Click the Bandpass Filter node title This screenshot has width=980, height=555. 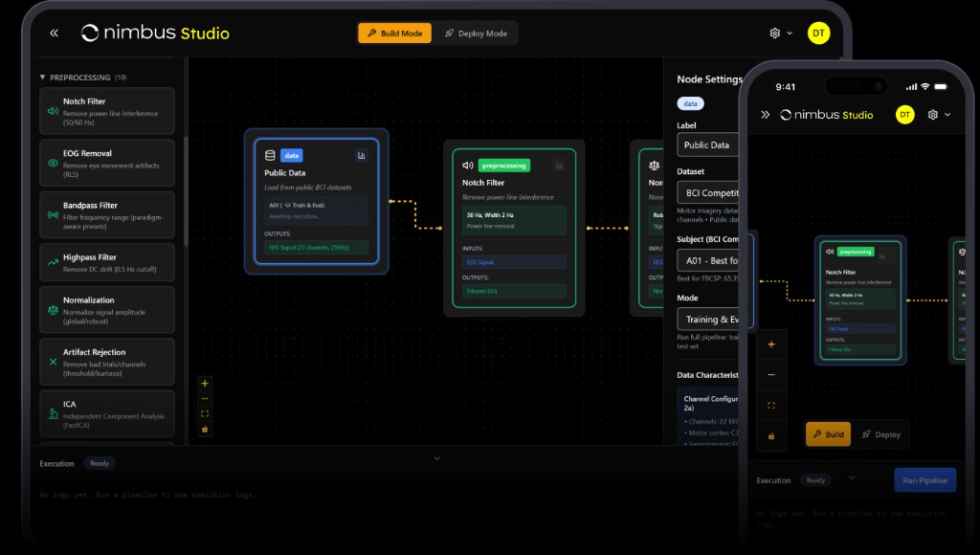coord(90,205)
